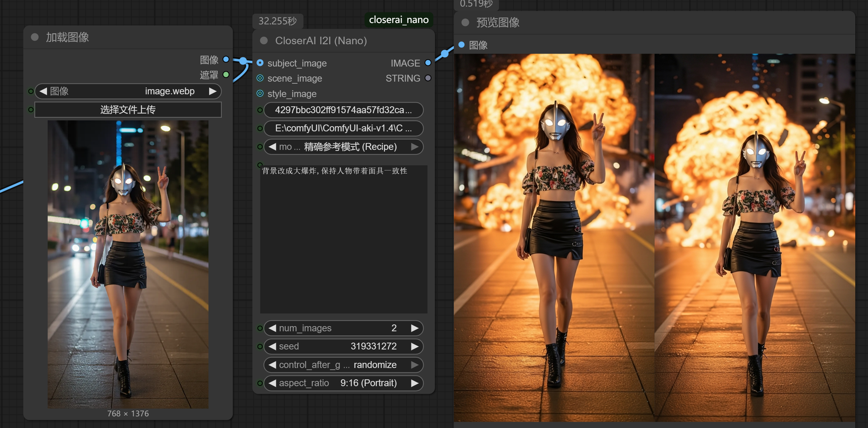The height and width of the screenshot is (428, 868).
Task: Decrease num_images with left arrow
Action: (272, 328)
